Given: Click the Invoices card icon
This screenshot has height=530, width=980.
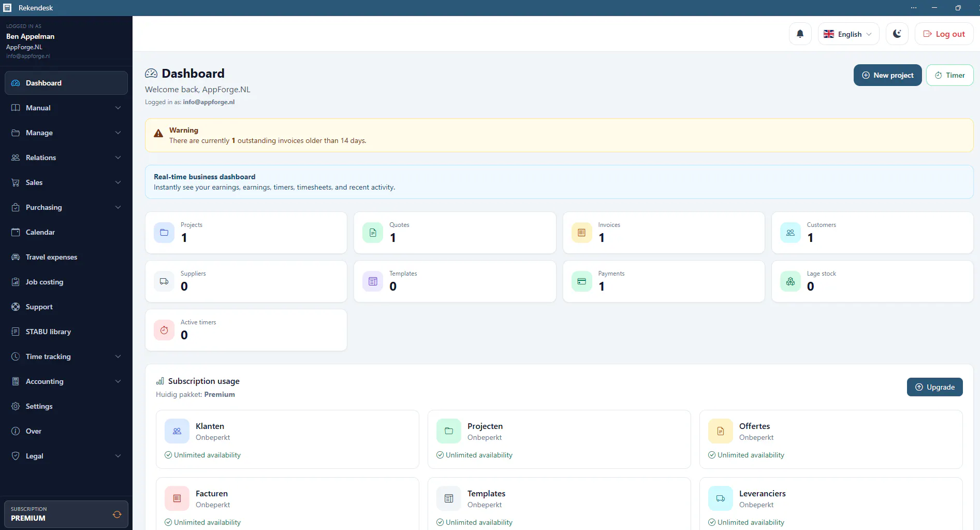Looking at the screenshot, I should pos(581,233).
